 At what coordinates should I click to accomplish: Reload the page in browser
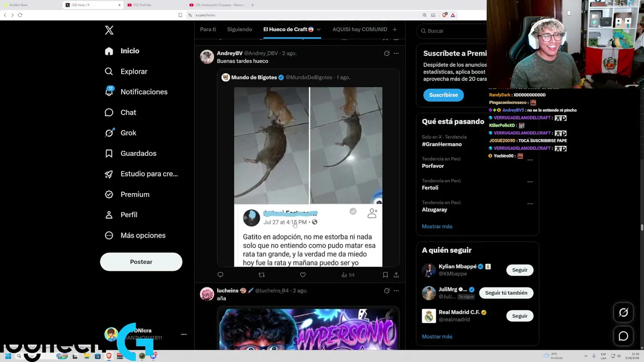[20, 15]
